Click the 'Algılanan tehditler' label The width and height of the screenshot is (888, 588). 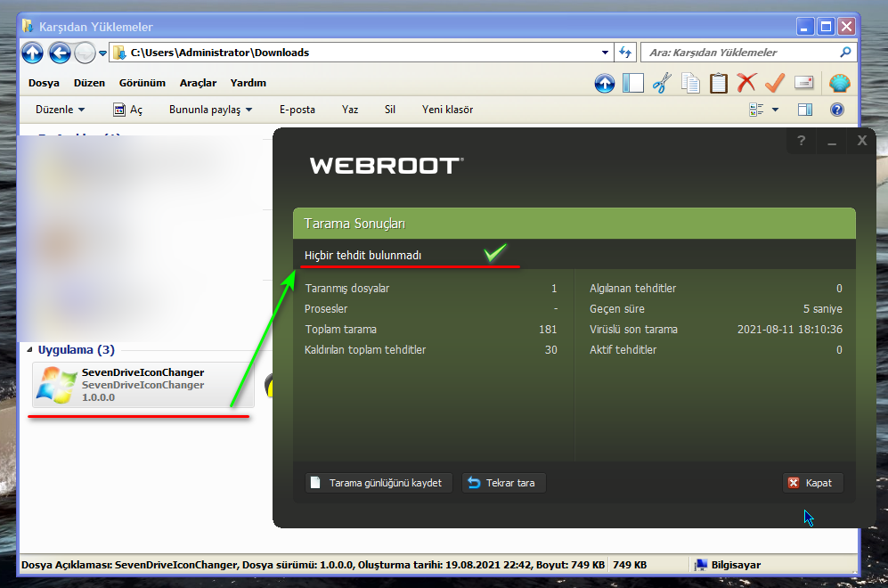coord(633,289)
